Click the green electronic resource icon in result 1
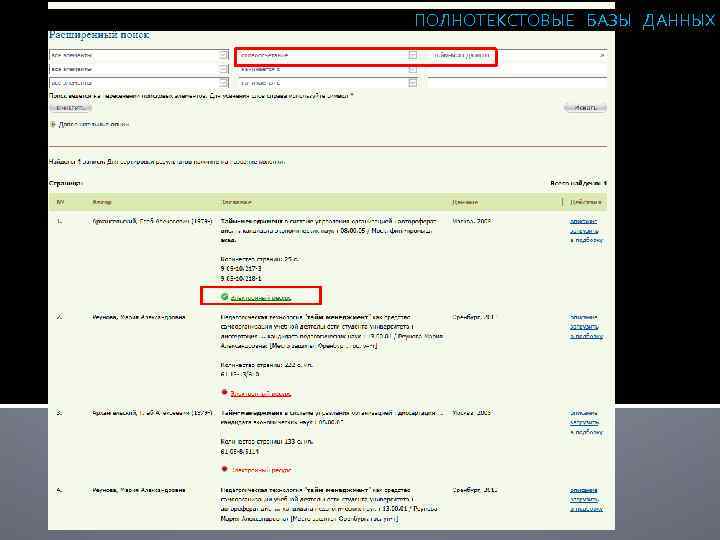The width and height of the screenshot is (720, 540). 225,297
